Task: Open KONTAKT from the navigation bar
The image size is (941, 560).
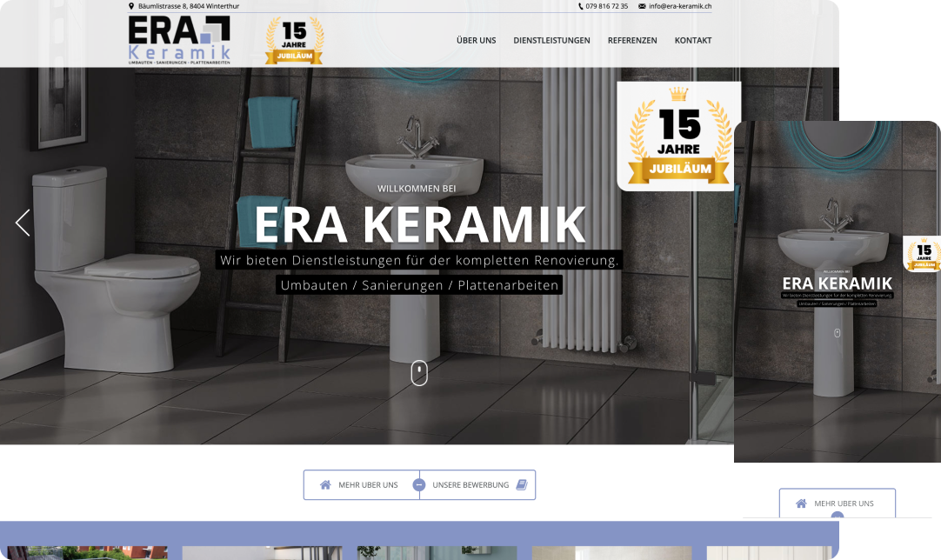Action: point(693,40)
